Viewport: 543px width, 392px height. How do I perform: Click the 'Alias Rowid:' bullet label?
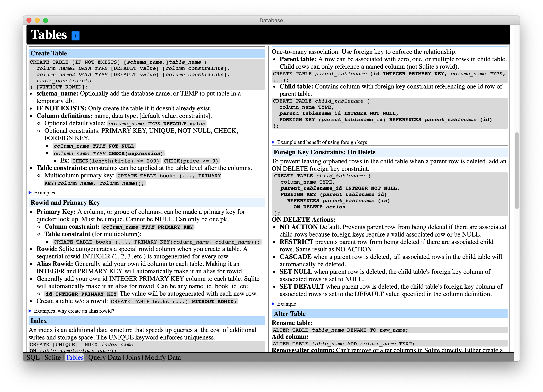coord(55,264)
